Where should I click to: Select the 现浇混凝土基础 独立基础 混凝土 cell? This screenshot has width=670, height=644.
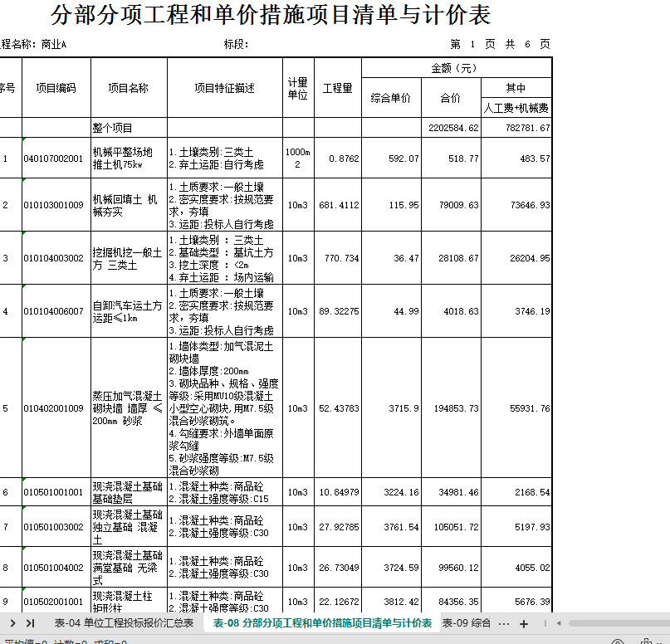[129, 526]
